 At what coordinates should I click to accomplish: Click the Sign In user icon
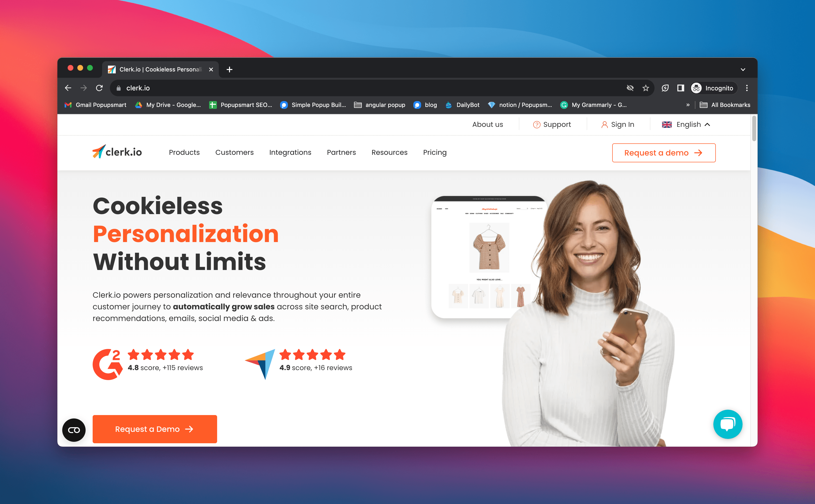coord(604,125)
